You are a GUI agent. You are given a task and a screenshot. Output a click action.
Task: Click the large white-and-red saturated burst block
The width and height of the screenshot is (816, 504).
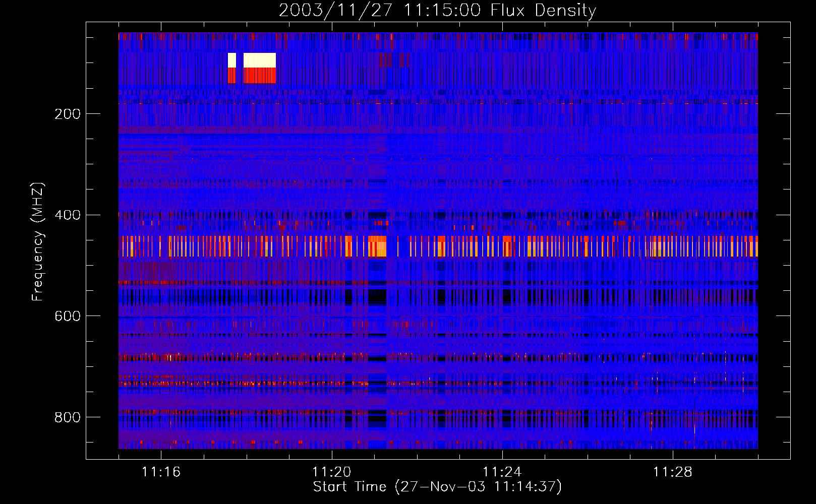[x=260, y=68]
